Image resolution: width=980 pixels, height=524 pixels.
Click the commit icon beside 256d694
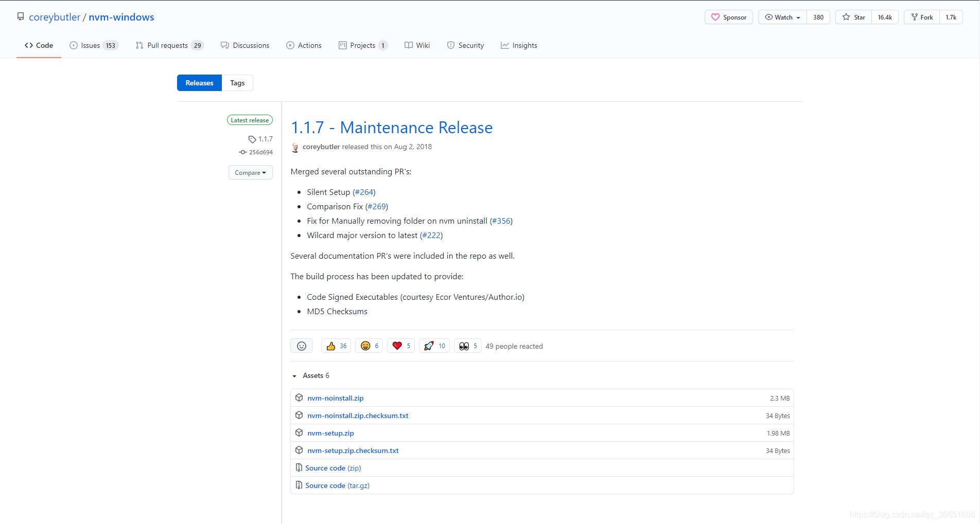click(243, 152)
